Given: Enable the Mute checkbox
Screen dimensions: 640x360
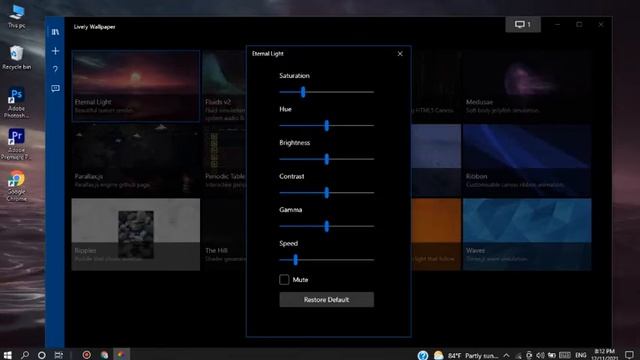Looking at the screenshot, I should pos(284,280).
